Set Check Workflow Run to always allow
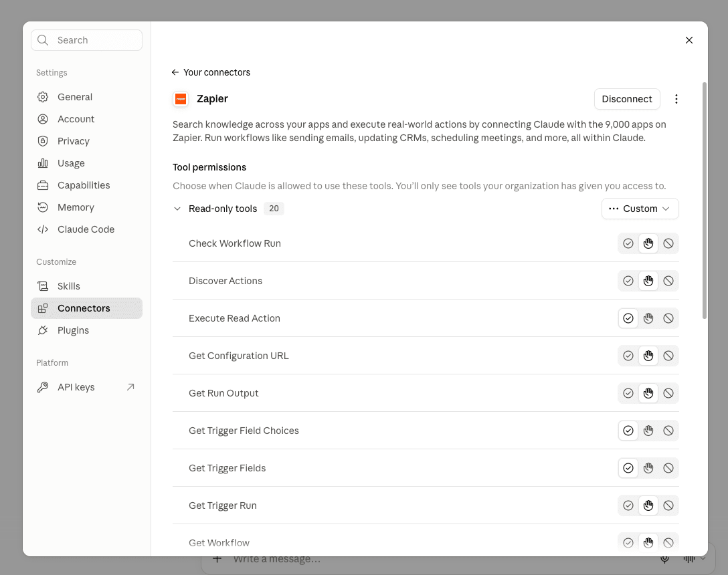Image resolution: width=728 pixels, height=575 pixels. (628, 243)
